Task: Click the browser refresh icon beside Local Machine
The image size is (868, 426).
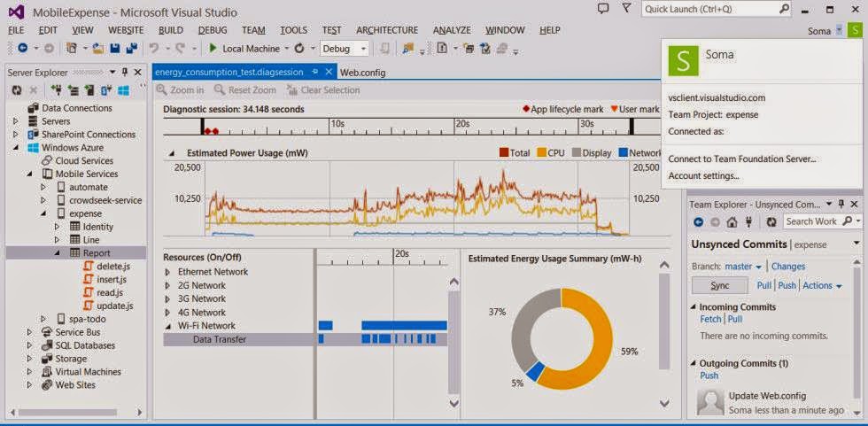Action: [299, 49]
